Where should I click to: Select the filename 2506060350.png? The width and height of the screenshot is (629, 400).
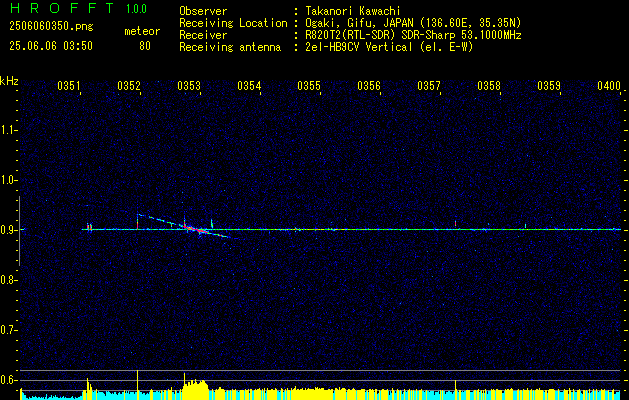click(x=51, y=27)
